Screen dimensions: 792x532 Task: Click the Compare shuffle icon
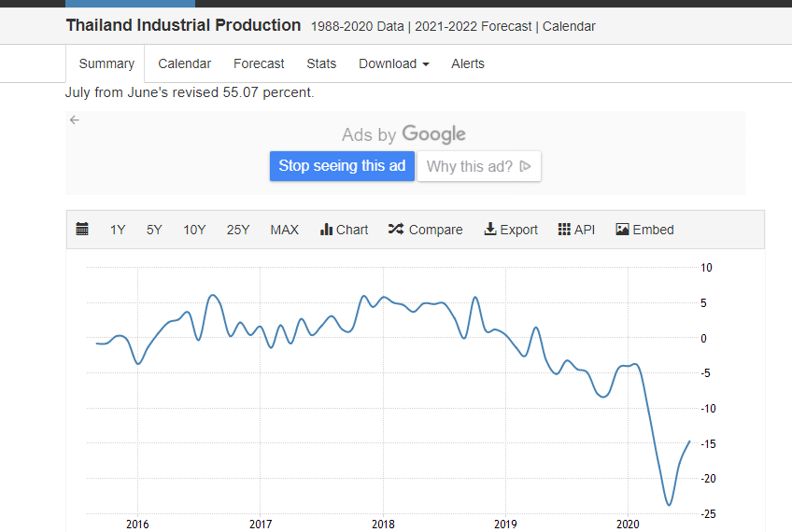396,230
